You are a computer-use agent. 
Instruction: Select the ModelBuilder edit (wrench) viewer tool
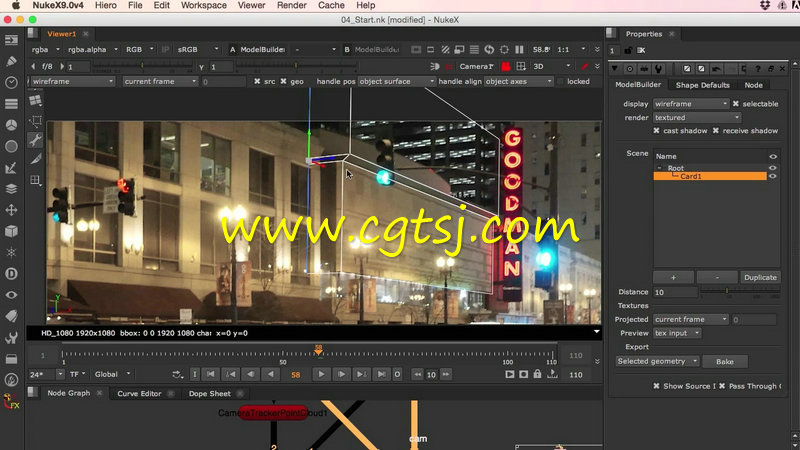click(x=35, y=140)
